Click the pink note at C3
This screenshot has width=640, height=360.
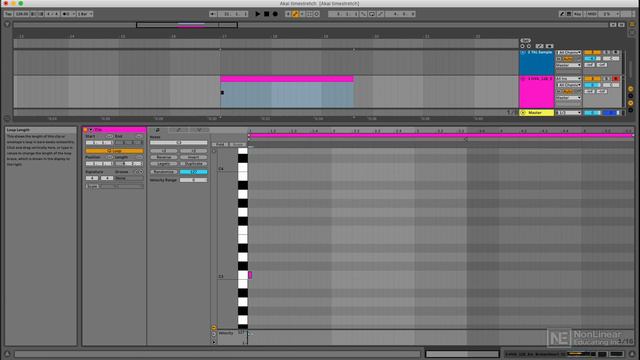coord(250,275)
